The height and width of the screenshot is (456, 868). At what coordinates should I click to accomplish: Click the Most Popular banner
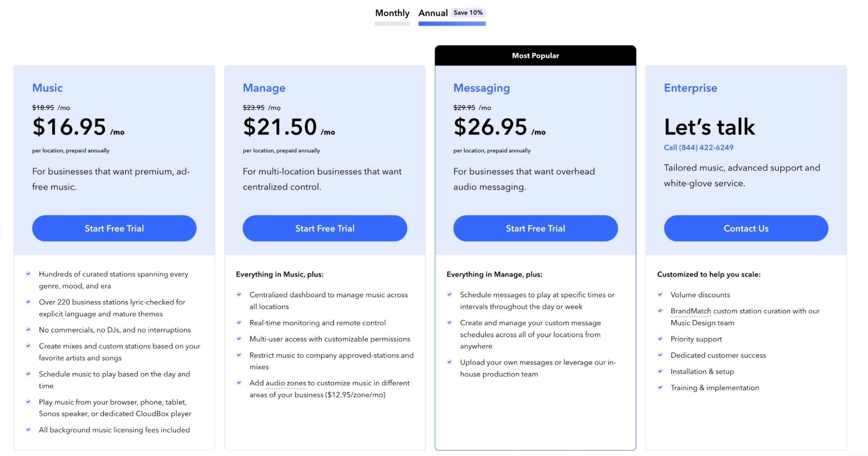point(535,56)
